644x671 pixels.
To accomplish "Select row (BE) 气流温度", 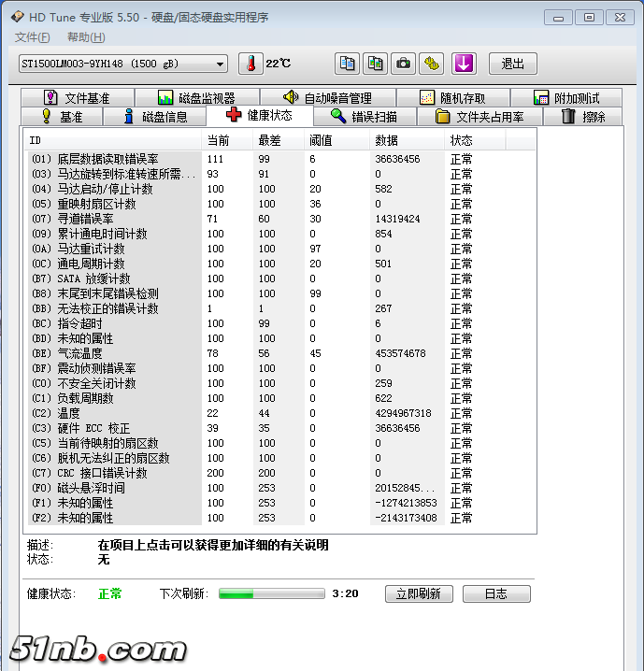I will [279, 353].
